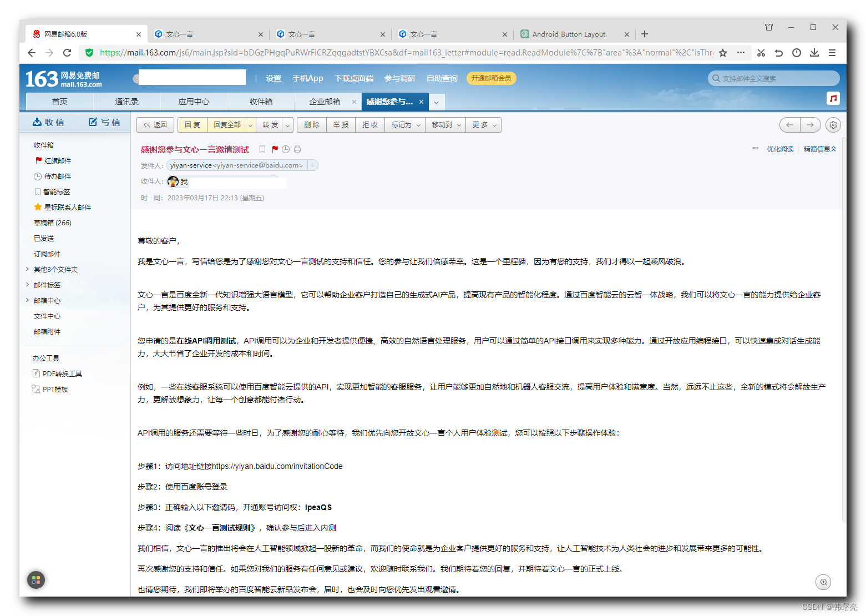Open the tab list dropdown arrow

coord(436,102)
